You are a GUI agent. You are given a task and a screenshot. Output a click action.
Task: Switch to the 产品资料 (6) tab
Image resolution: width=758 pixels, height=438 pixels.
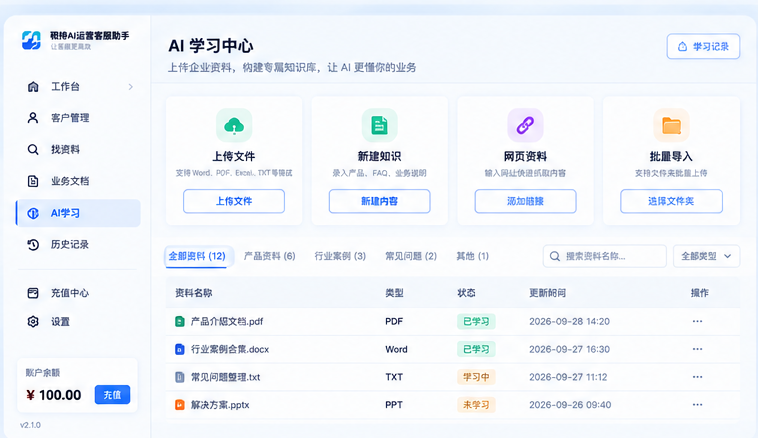pos(270,256)
